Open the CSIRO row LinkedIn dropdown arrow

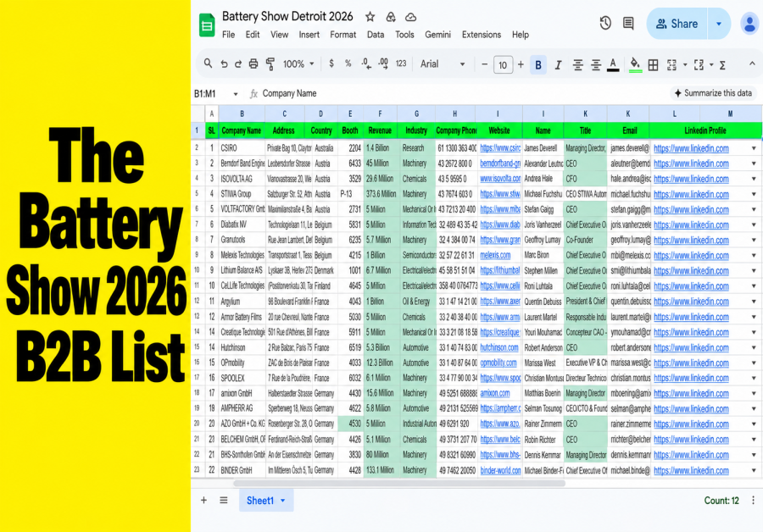[x=754, y=148]
